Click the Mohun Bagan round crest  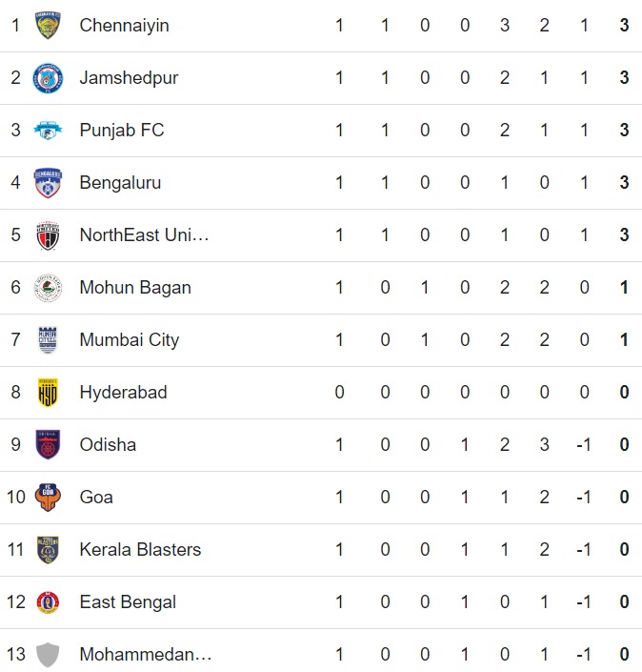[x=48, y=288]
